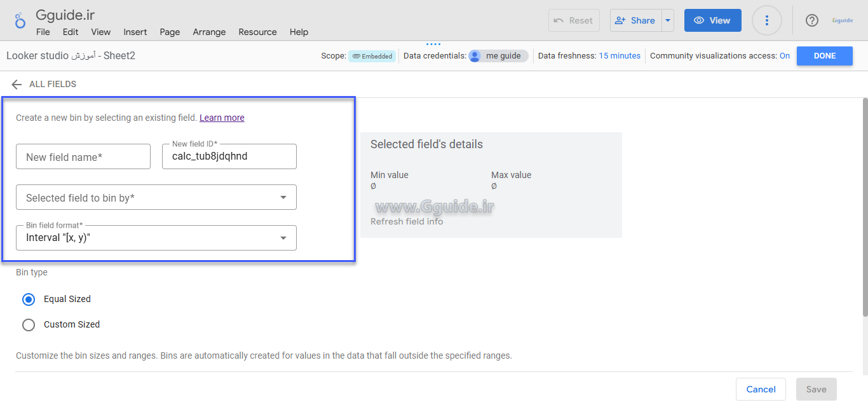Screen dimensions: 868x414
Task: Click the Embedded scope badge
Action: coord(372,56)
